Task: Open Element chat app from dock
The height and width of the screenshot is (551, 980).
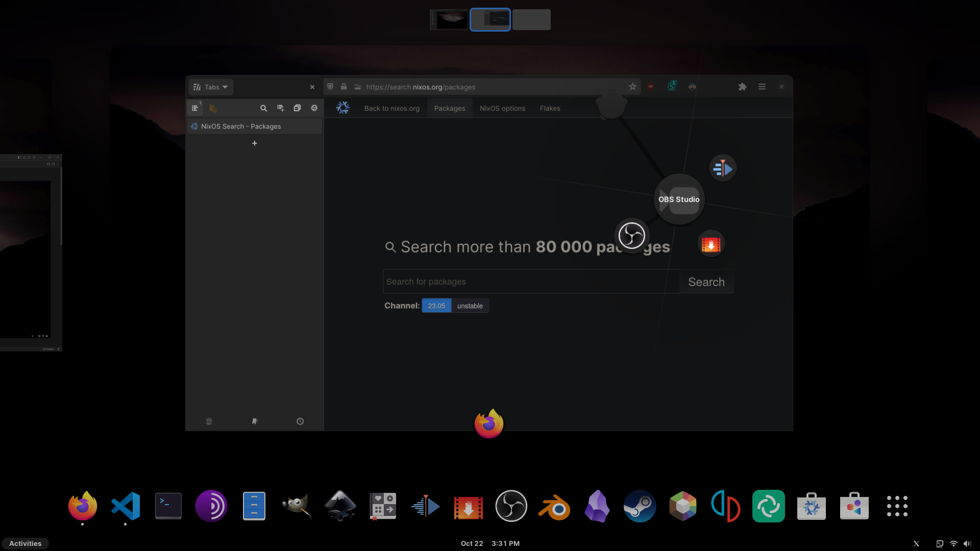Action: pos(769,506)
